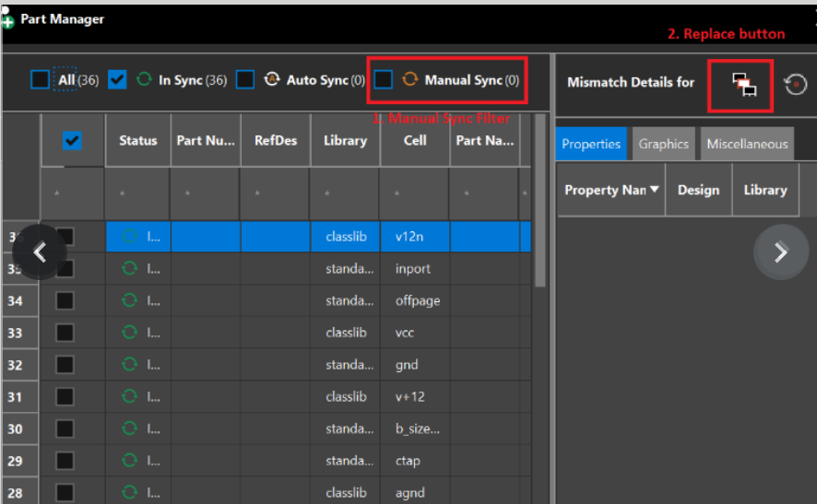This screenshot has height=504, width=817.
Task: Toggle the select-all checkbox in the table header
Action: [72, 140]
